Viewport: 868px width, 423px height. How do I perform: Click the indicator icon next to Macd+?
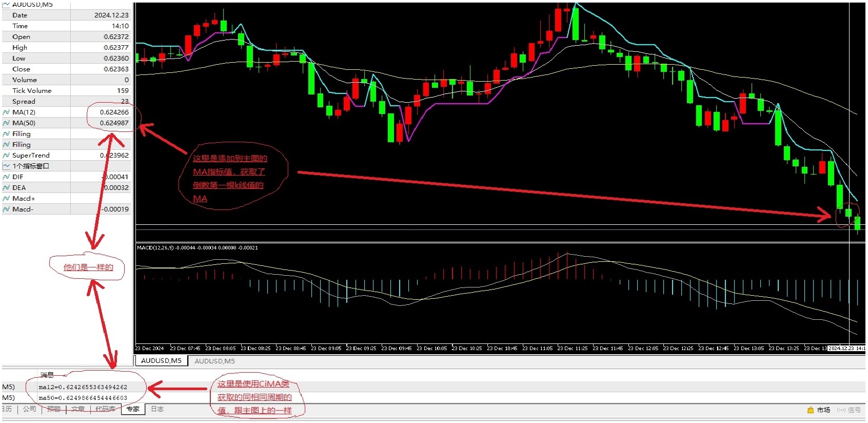pyautogui.click(x=6, y=199)
